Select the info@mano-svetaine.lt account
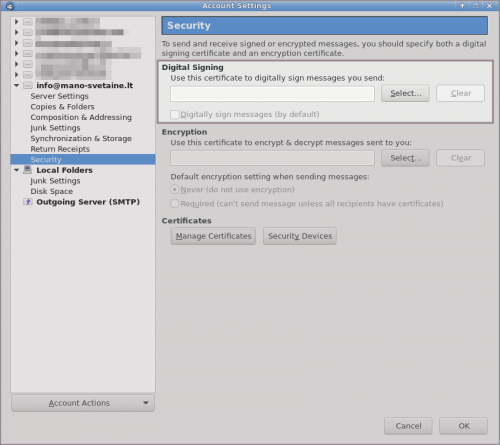500x445 pixels. click(x=85, y=86)
